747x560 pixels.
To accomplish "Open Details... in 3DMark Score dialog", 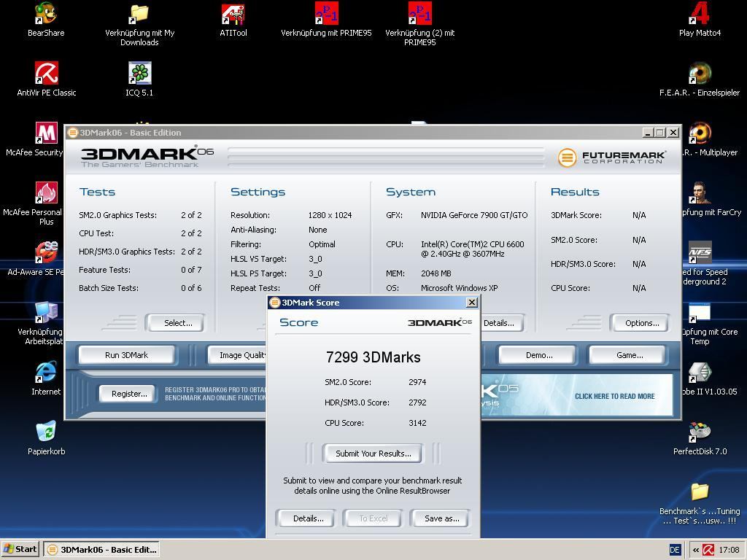I will (x=306, y=518).
